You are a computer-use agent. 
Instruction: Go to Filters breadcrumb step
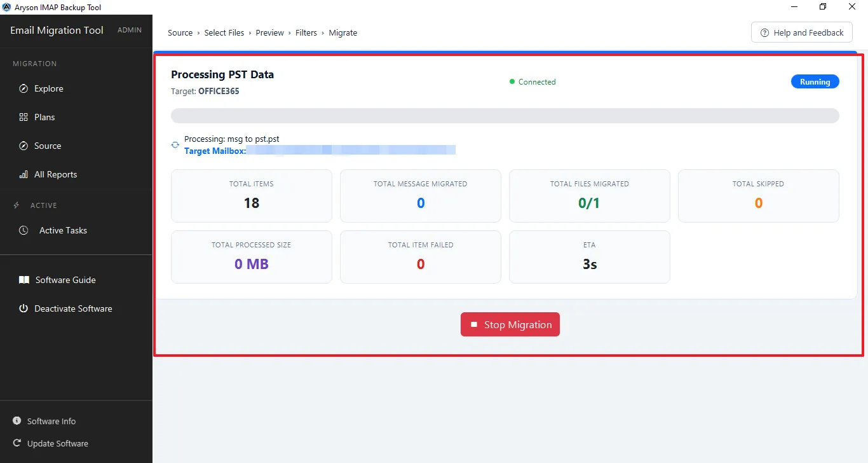click(x=306, y=32)
